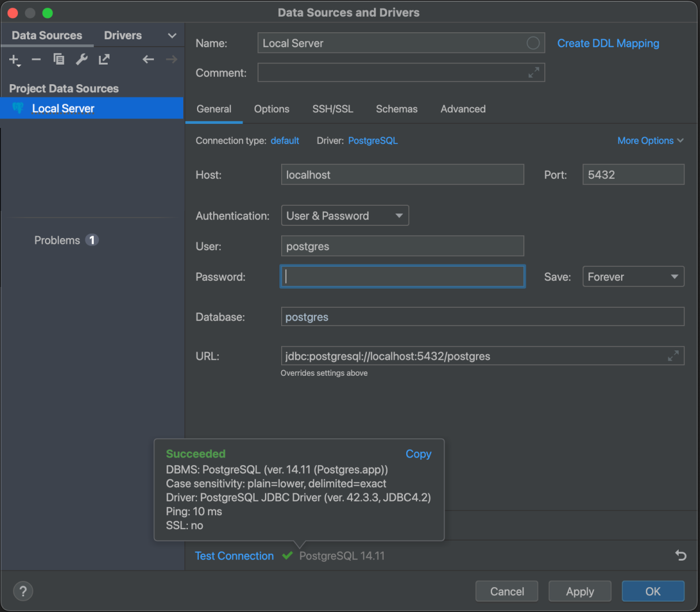Duplicate the data source with copy icon
Screen dimensions: 700x612
point(59,59)
